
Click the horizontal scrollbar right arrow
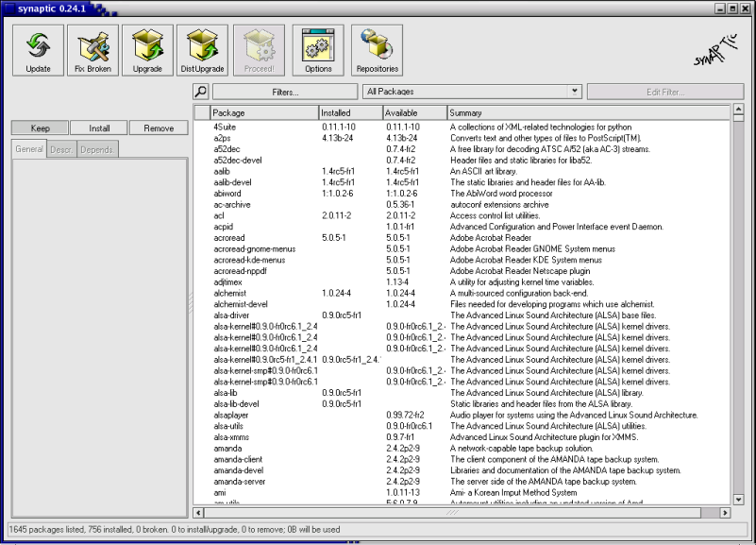tap(725, 513)
